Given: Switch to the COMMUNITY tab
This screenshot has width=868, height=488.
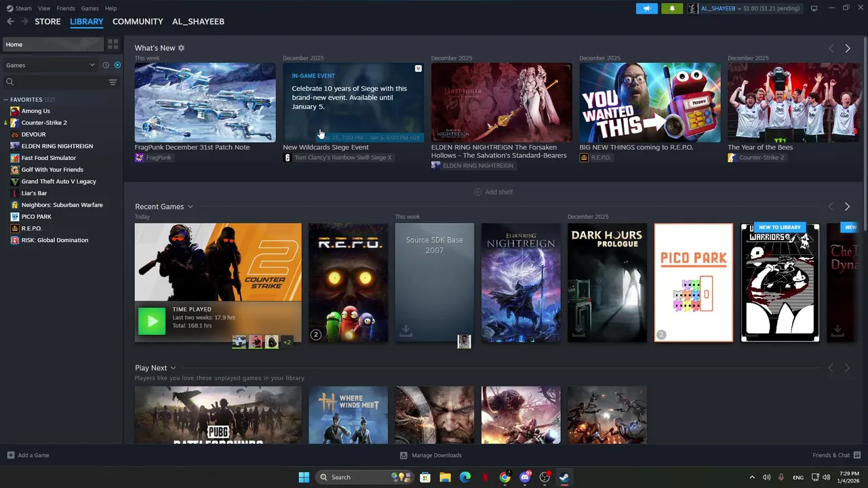Looking at the screenshot, I should (138, 22).
